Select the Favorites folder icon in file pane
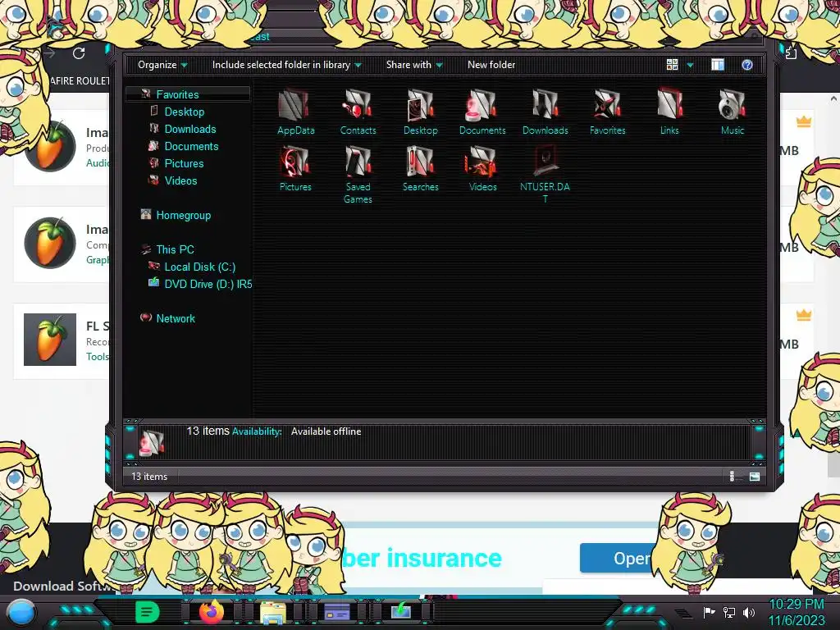This screenshot has width=840, height=630. coord(608,112)
